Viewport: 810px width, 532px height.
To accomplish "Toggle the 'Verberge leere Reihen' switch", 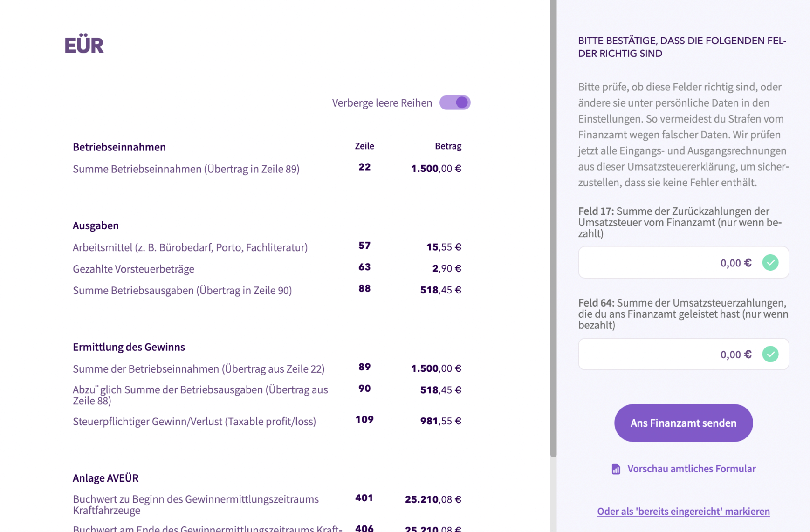I will [454, 102].
